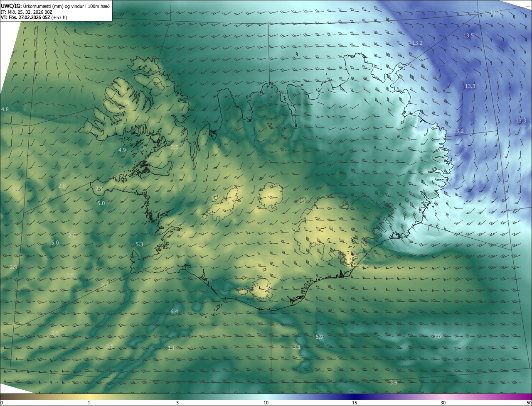The height and width of the screenshot is (406, 532).
Task: Click the title line "UWC/IG: Úrkomumætti (mm) og vindur í 100m hæð"
Action: point(55,6)
